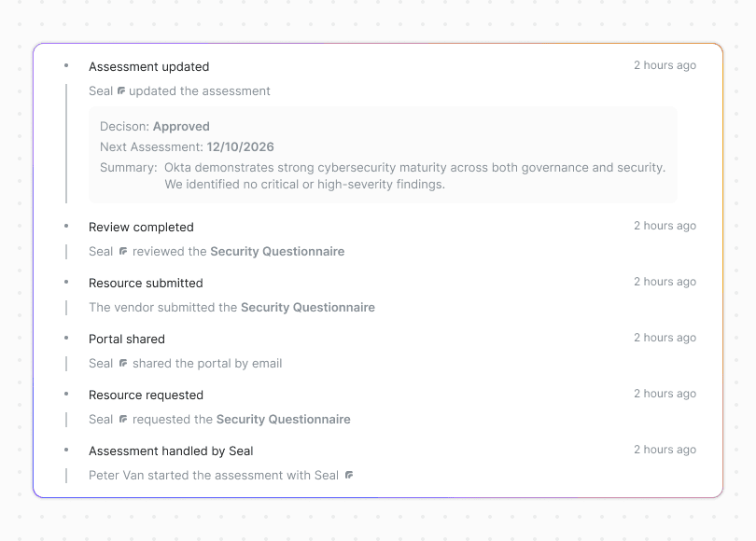
Task: Select the Review completed event title
Action: 141,228
